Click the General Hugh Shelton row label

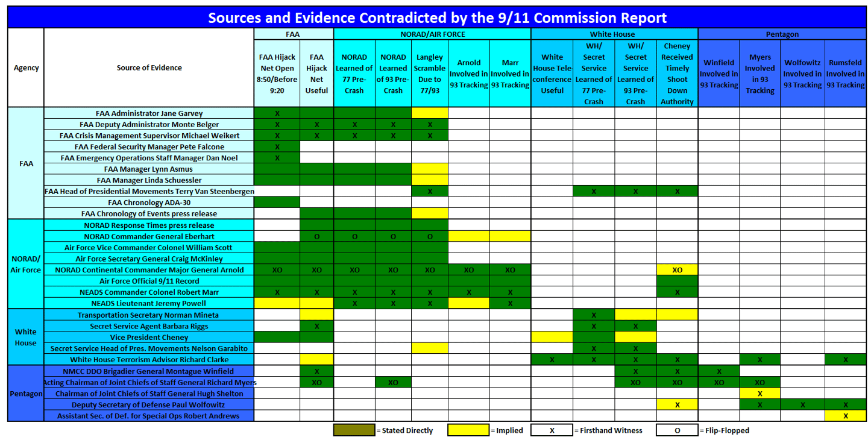pyautogui.click(x=149, y=393)
